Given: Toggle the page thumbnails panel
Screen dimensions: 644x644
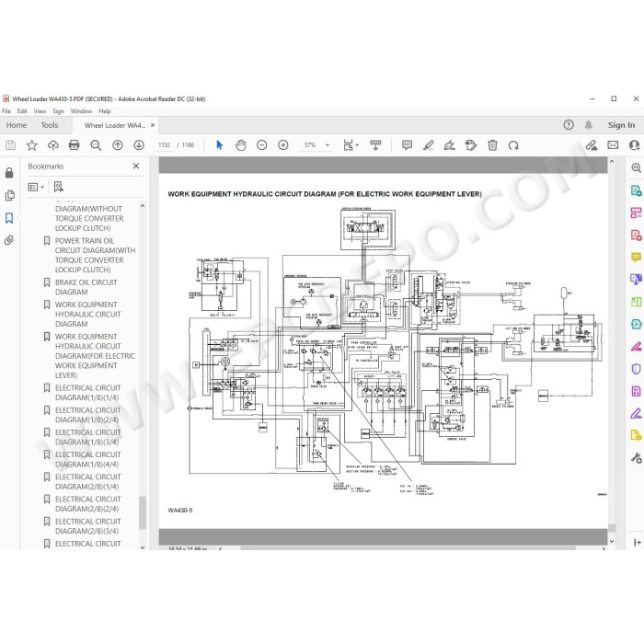Looking at the screenshot, I should 9,195.
